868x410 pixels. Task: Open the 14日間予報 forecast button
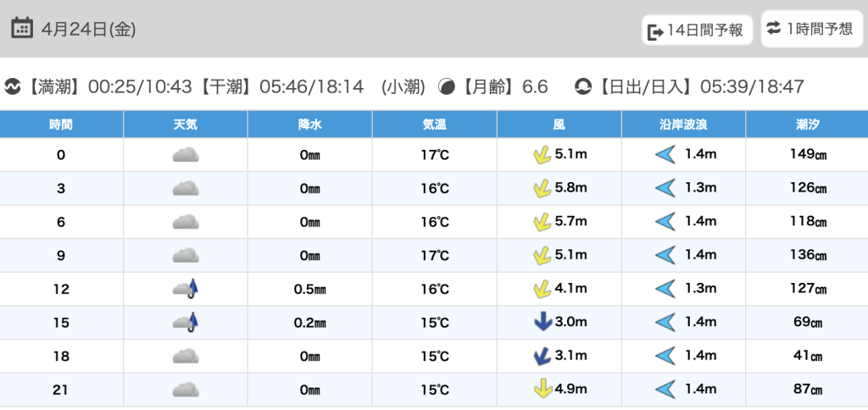tap(697, 30)
